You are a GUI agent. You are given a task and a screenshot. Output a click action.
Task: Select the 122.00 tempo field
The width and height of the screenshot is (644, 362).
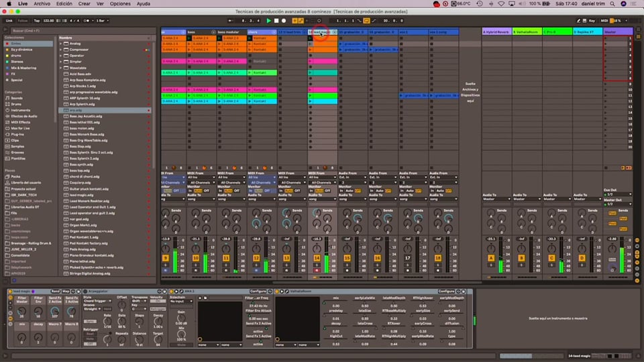pos(48,21)
